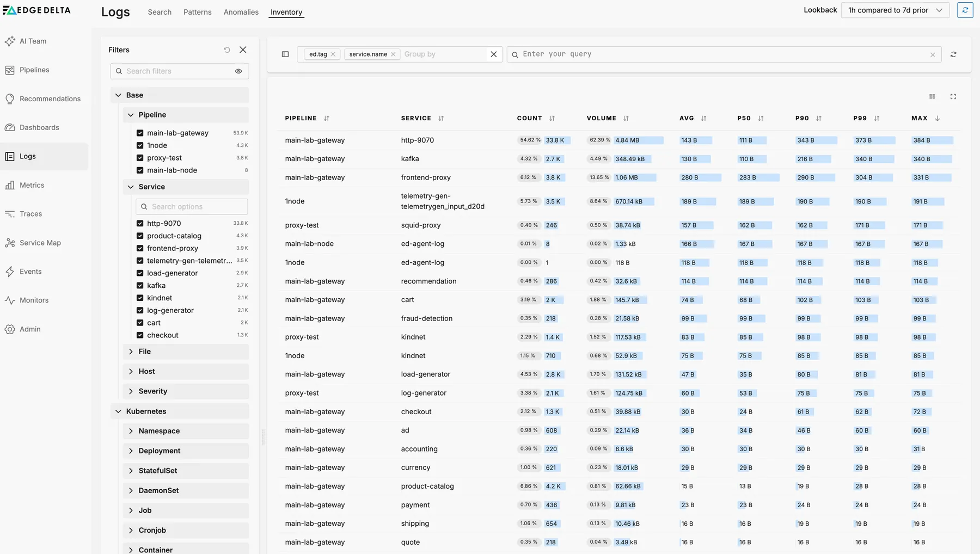Screen dimensions: 980x554
Task: Click the Search filters input box
Action: (180, 71)
